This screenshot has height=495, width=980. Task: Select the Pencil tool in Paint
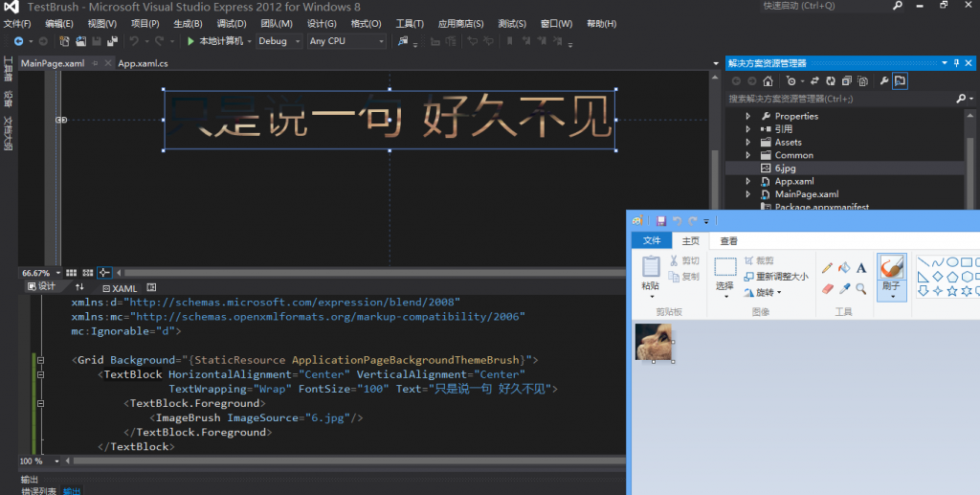coord(828,268)
